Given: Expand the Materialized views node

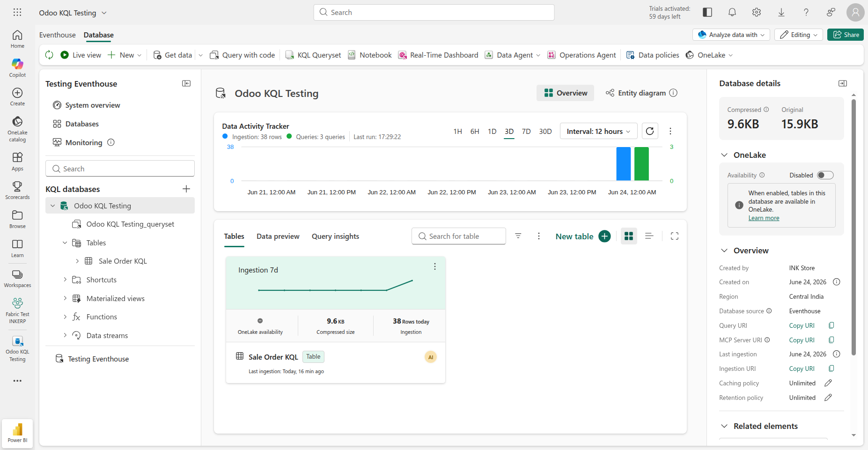Looking at the screenshot, I should (65, 298).
